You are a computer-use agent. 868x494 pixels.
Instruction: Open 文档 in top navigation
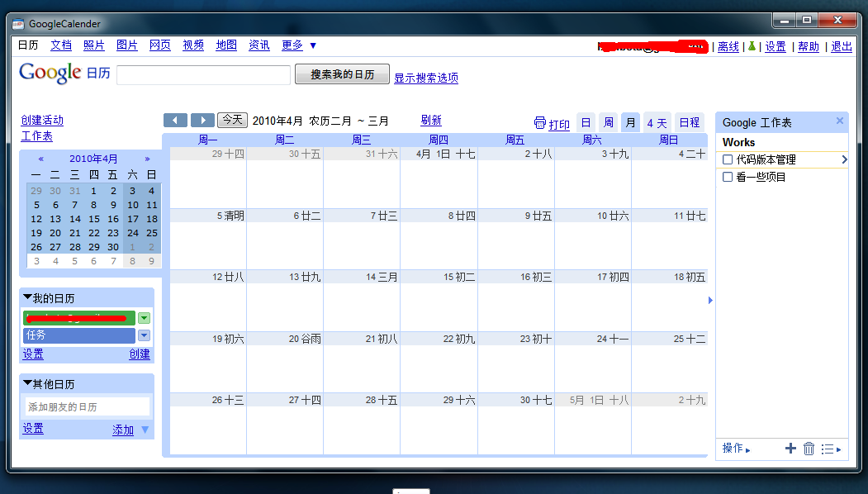(x=61, y=45)
